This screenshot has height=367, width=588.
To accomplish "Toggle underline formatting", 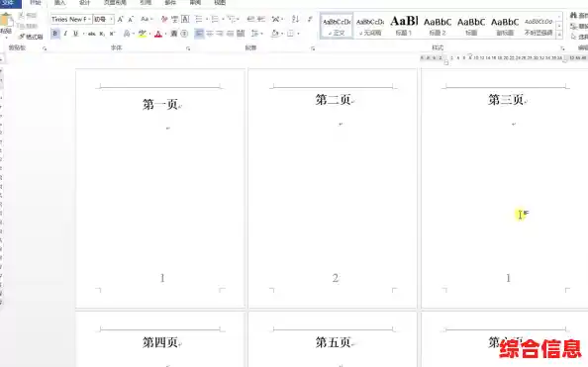I will pyautogui.click(x=76, y=34).
